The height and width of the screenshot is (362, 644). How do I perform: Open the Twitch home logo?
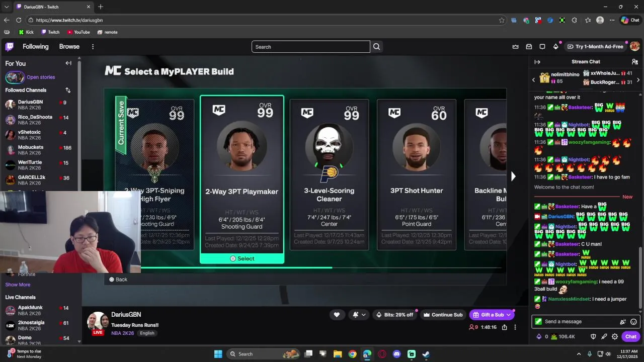(10, 47)
